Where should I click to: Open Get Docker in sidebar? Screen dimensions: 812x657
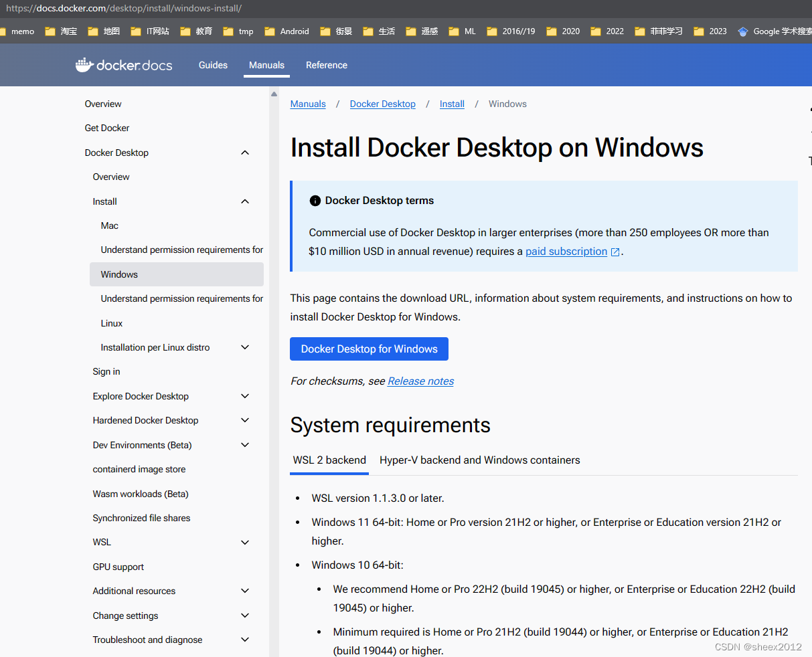coord(107,128)
